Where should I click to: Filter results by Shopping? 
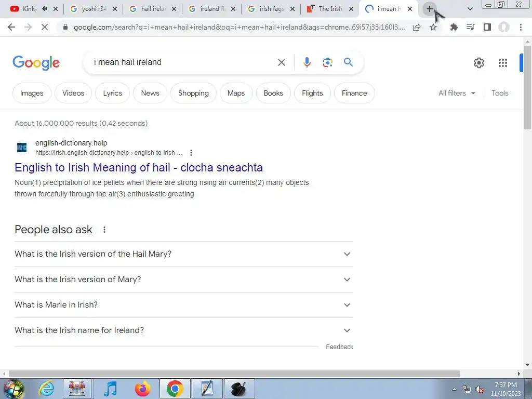tap(193, 93)
